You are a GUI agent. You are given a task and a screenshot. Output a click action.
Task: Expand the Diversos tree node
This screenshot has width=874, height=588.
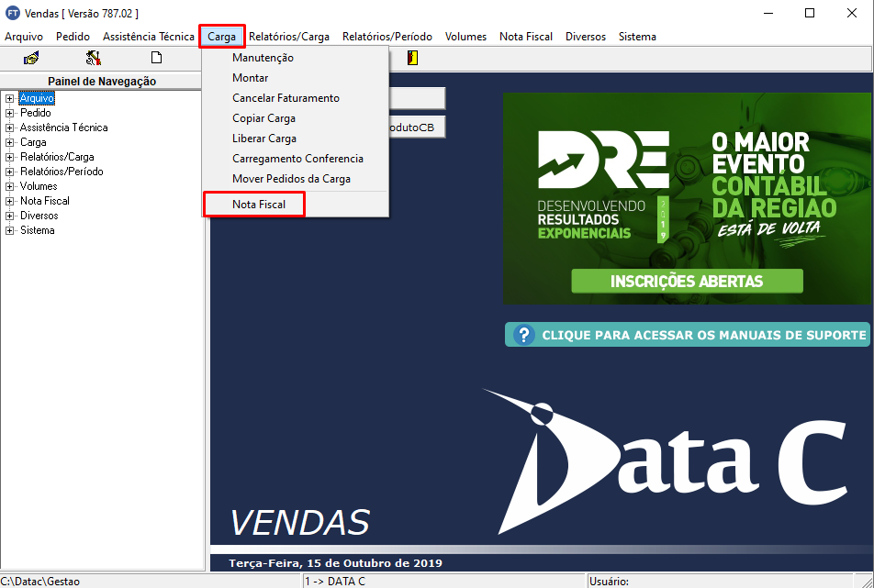coord(9,216)
